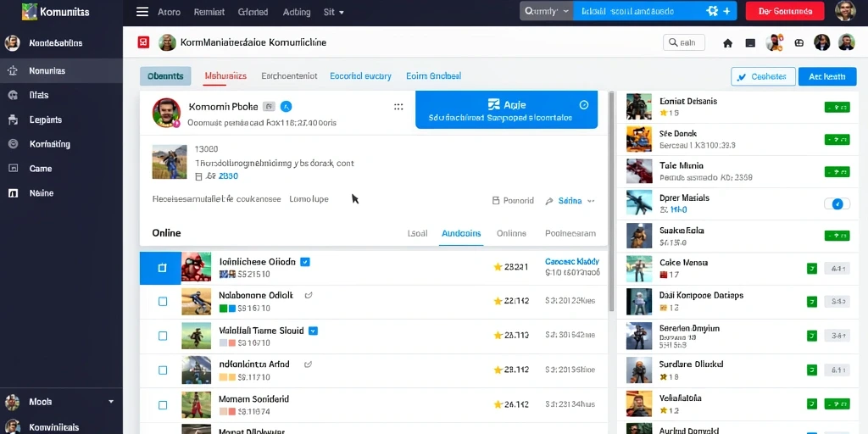
Task: Check the box for Nolabonone Odiolk row
Action: 163,301
